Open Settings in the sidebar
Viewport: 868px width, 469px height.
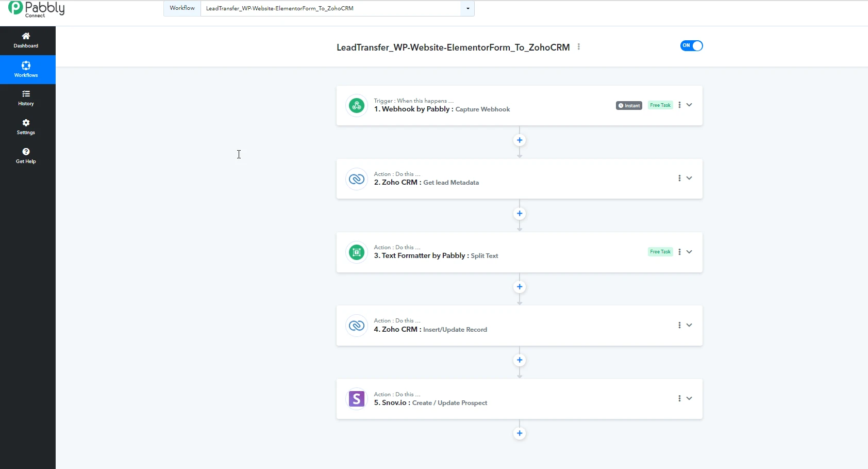pyautogui.click(x=26, y=127)
